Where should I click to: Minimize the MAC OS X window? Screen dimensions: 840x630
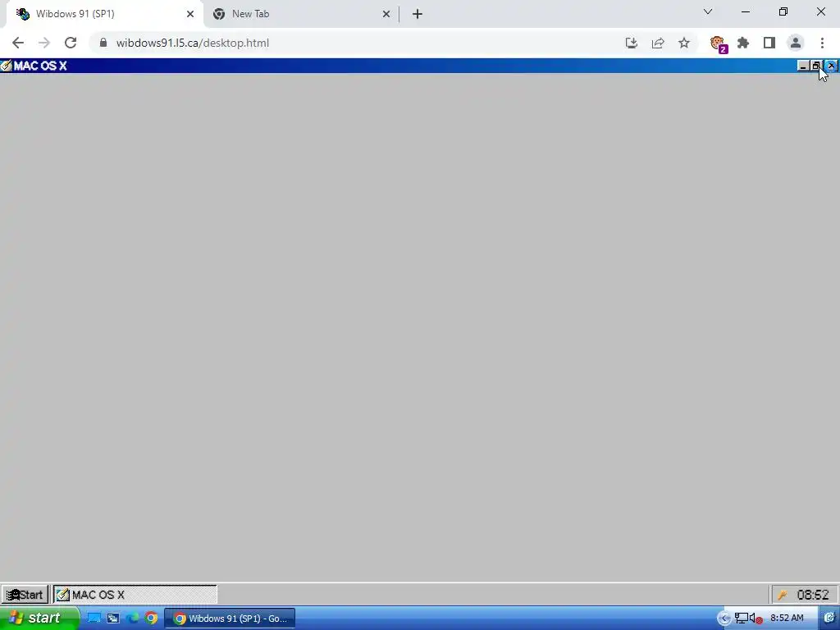click(802, 66)
